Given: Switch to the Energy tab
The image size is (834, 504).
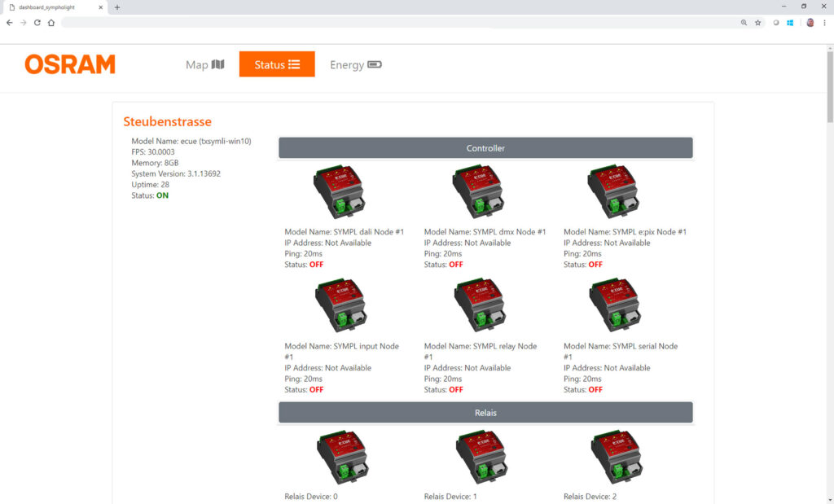Looking at the screenshot, I should [x=355, y=64].
